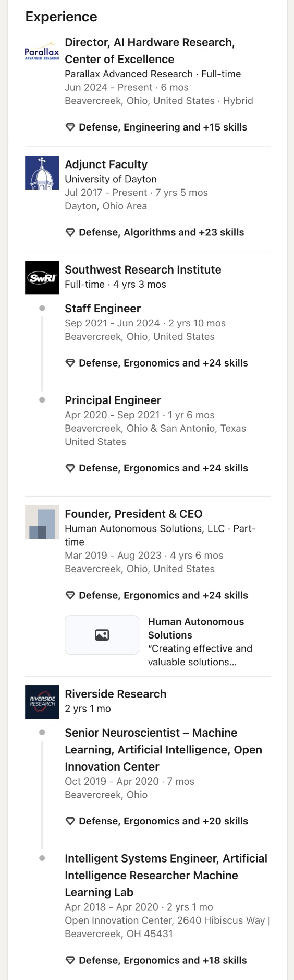
Task: Open the Southwest Research Institute company link
Action: click(143, 270)
